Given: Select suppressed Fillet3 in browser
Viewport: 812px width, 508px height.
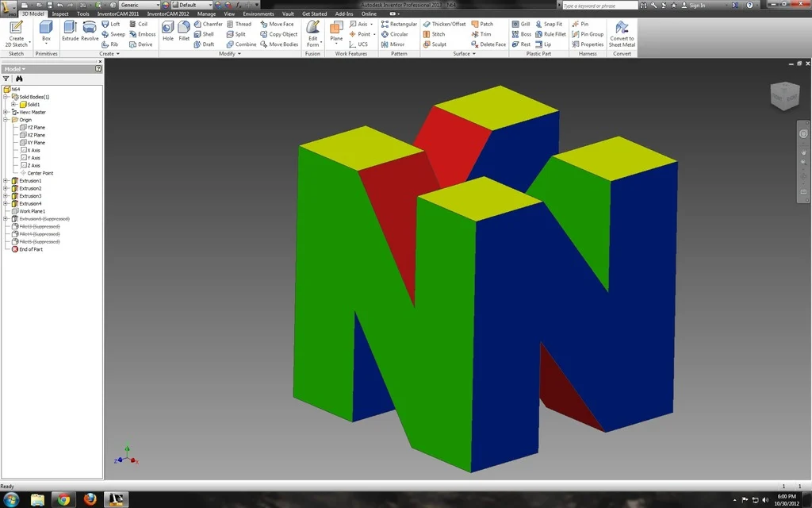Looking at the screenshot, I should point(36,226).
